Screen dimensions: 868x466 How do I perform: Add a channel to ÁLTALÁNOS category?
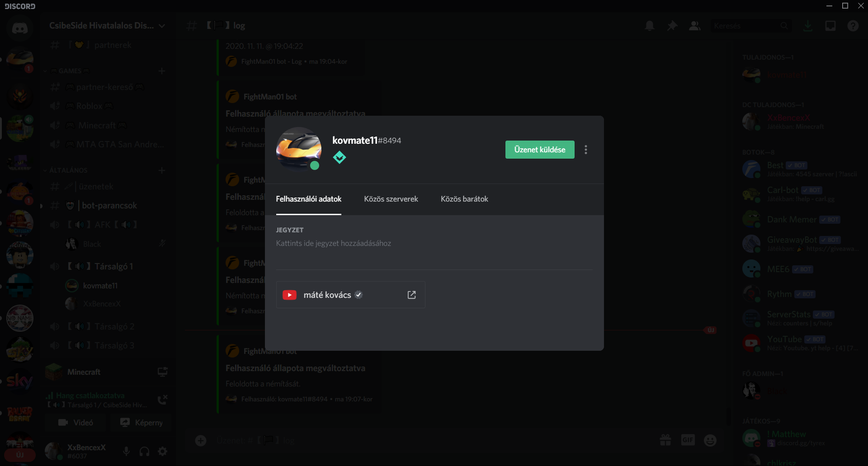click(x=162, y=170)
